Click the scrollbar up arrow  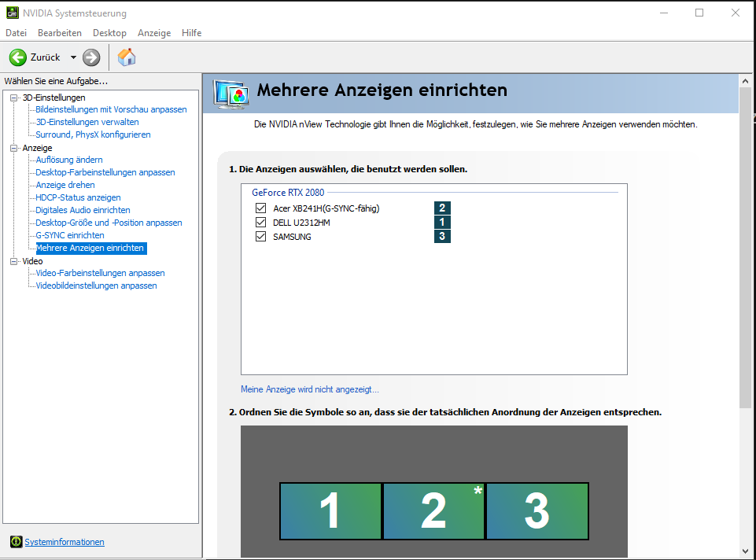(x=745, y=81)
